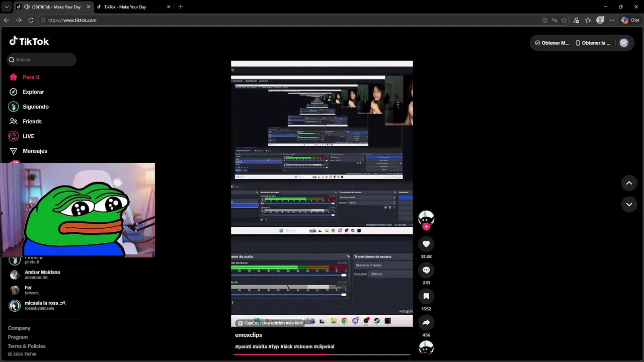The width and height of the screenshot is (644, 362).
Task: Click the video player area
Action: pyautogui.click(x=322, y=194)
